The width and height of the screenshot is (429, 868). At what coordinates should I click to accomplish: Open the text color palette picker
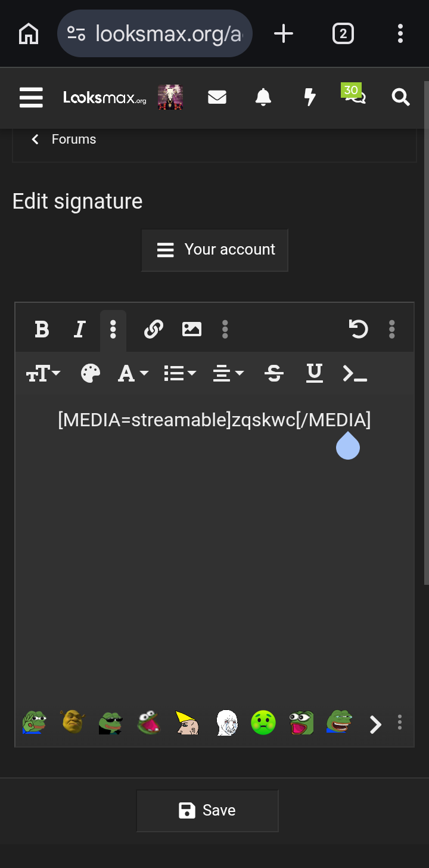(89, 373)
